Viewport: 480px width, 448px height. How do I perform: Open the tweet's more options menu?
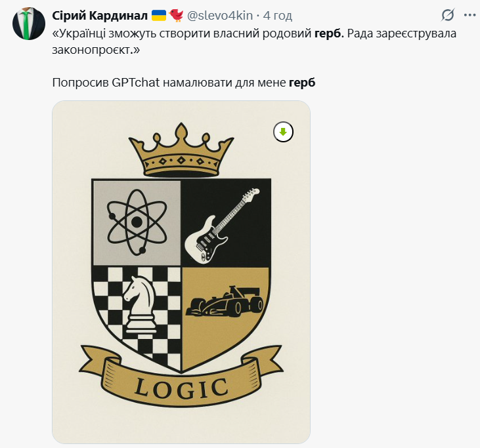coord(469,14)
